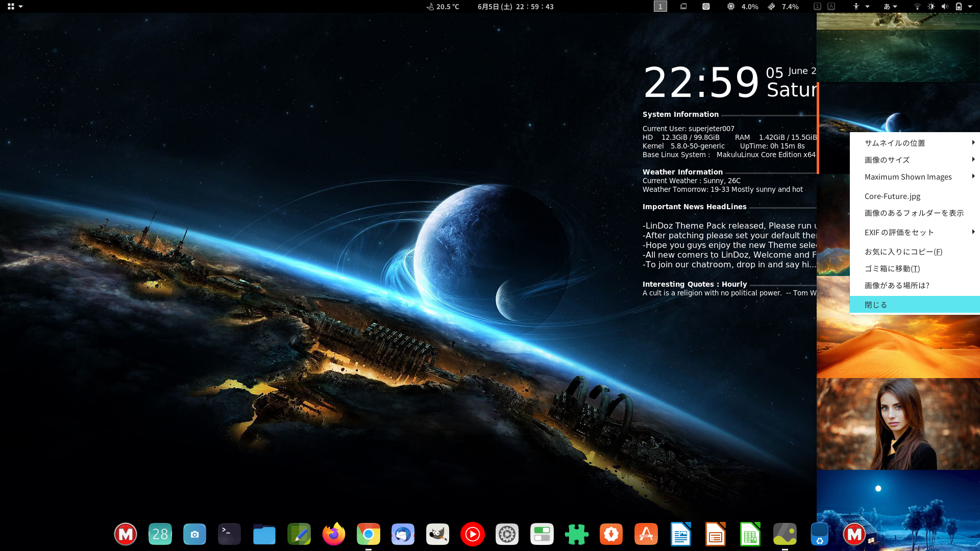Click the date and time in top bar
This screenshot has height=551, width=980.
[515, 6]
